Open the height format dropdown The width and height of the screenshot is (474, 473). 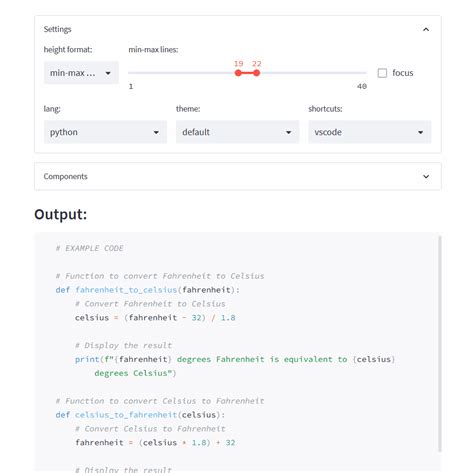point(81,73)
